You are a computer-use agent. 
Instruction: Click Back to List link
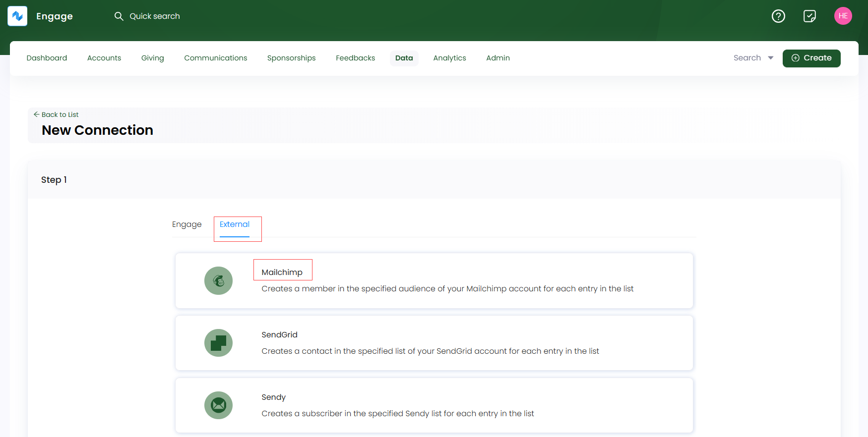(x=56, y=114)
